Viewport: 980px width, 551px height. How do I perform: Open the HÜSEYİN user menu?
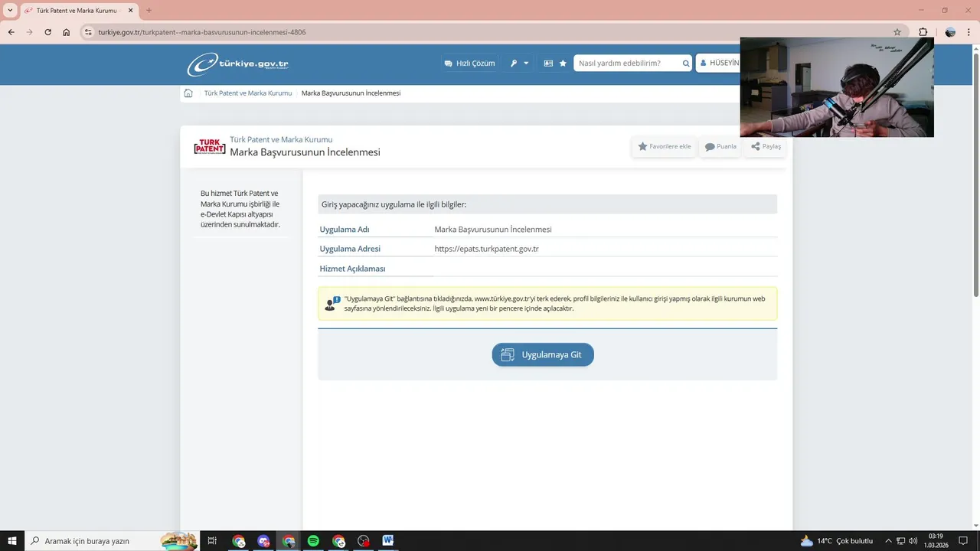click(720, 64)
